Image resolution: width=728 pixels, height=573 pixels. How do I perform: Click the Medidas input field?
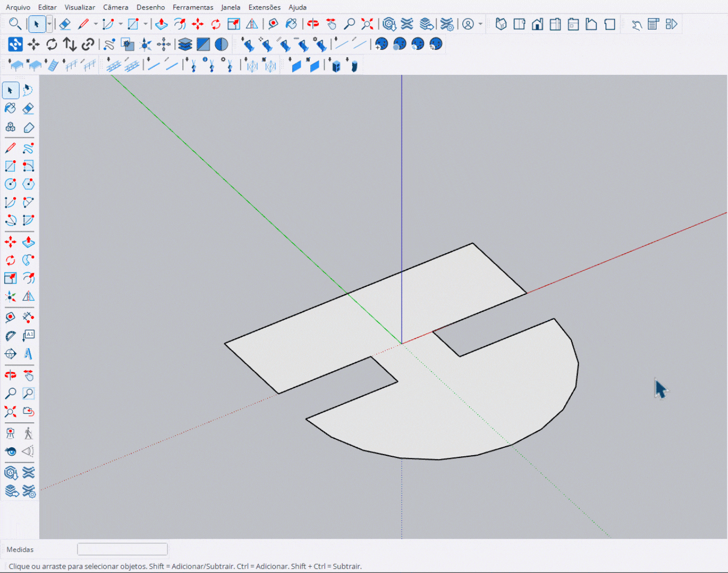(122, 549)
